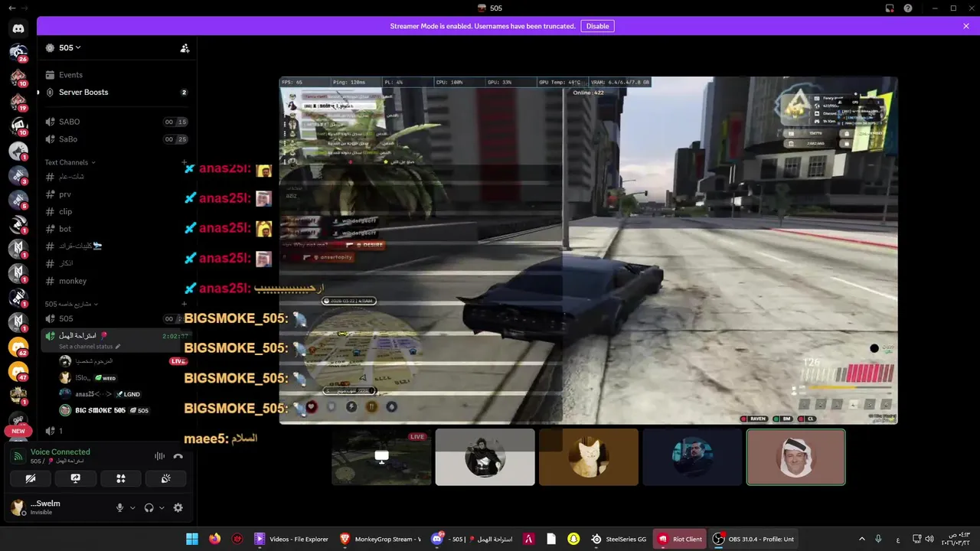Disconnect from voice with phone icon
980x551 pixels.
(178, 456)
